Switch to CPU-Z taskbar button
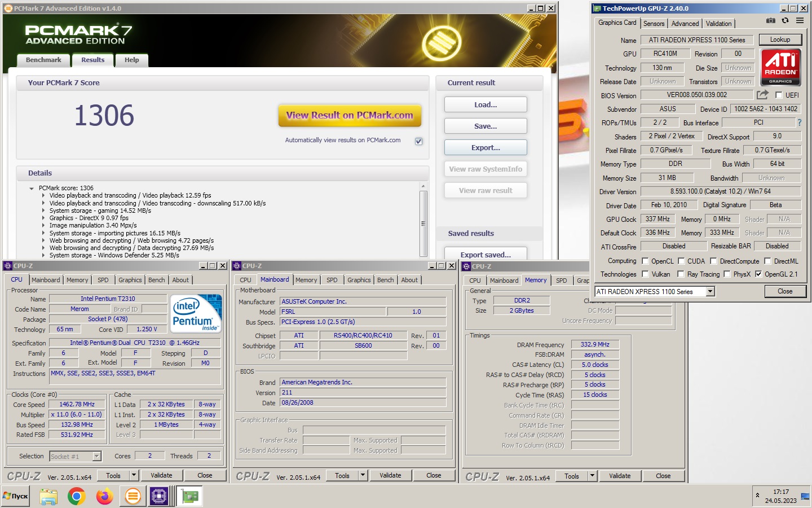 [160, 496]
